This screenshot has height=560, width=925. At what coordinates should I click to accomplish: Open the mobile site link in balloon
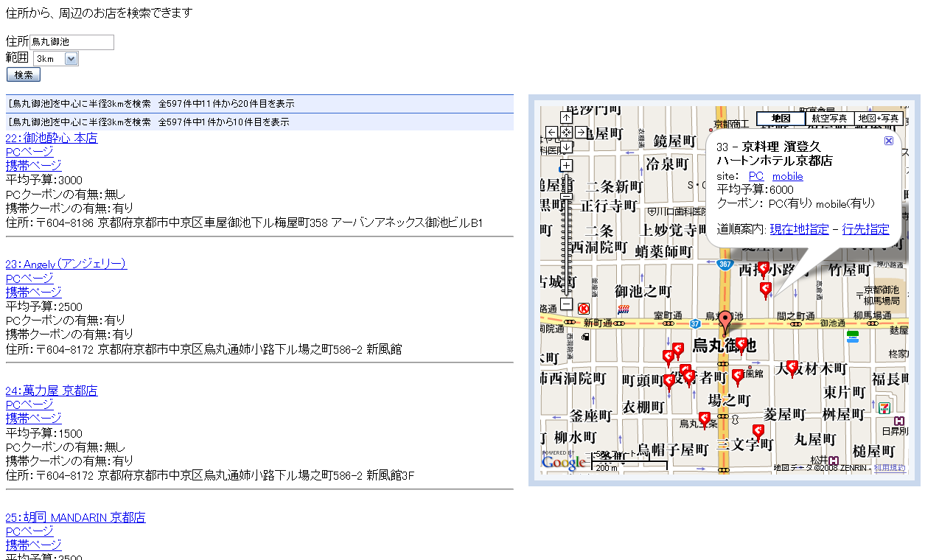(x=787, y=176)
